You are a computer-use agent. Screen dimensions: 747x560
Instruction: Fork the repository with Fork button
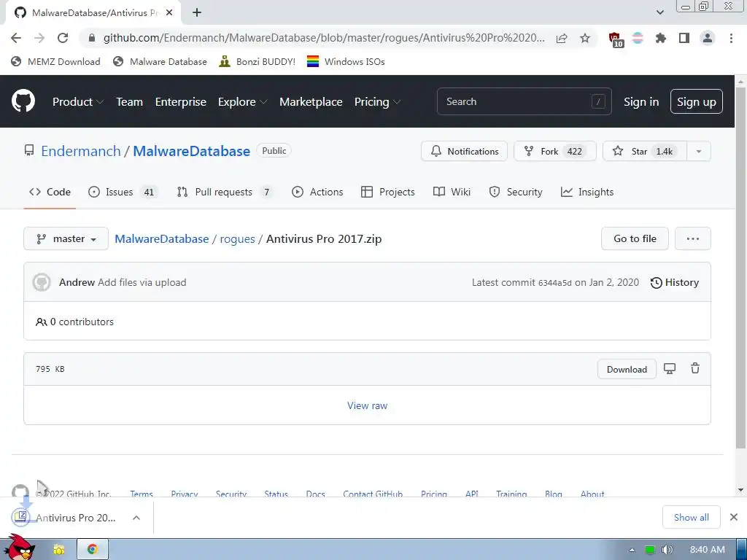click(554, 152)
